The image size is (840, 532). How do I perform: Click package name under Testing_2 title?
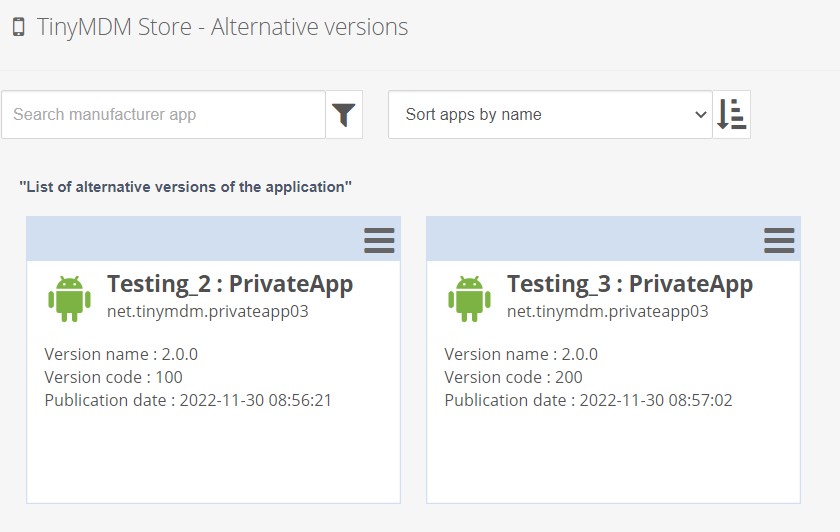[208, 311]
